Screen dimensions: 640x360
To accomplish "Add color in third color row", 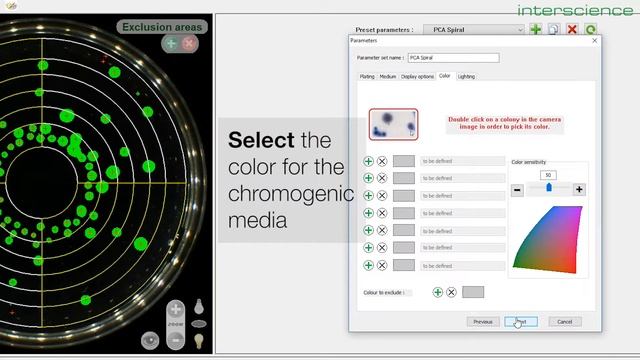I will 368,196.
